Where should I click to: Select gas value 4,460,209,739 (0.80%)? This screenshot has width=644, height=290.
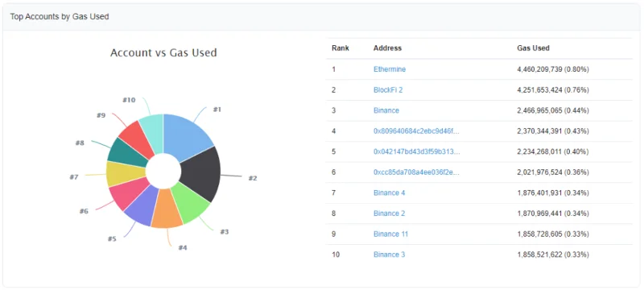point(553,69)
